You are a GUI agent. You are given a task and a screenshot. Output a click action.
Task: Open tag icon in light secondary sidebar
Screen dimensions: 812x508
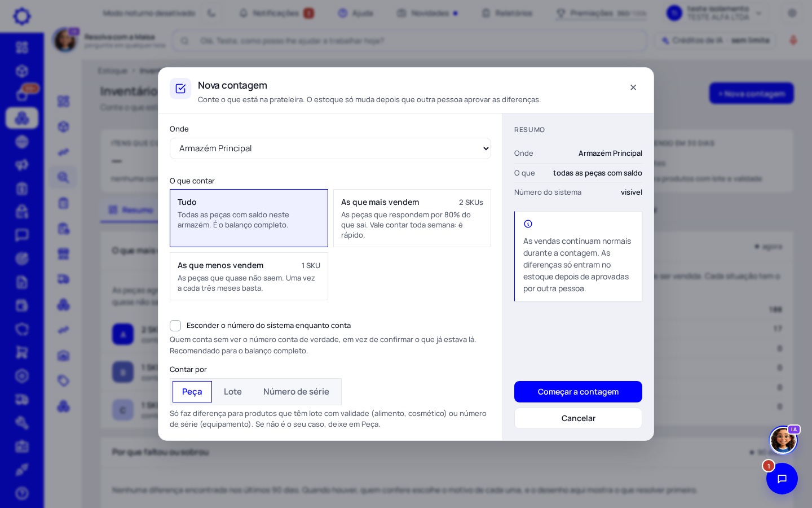[x=63, y=380]
